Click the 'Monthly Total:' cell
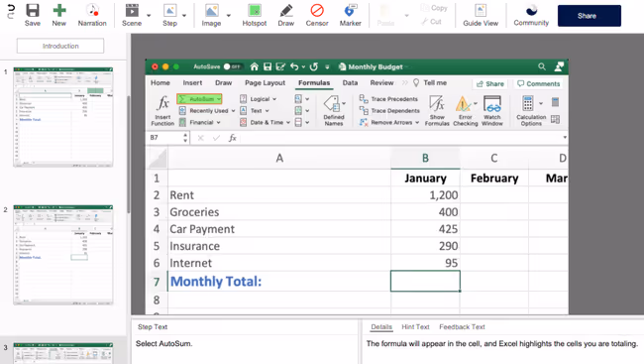Screen dimensions: 644x364 click(x=279, y=282)
